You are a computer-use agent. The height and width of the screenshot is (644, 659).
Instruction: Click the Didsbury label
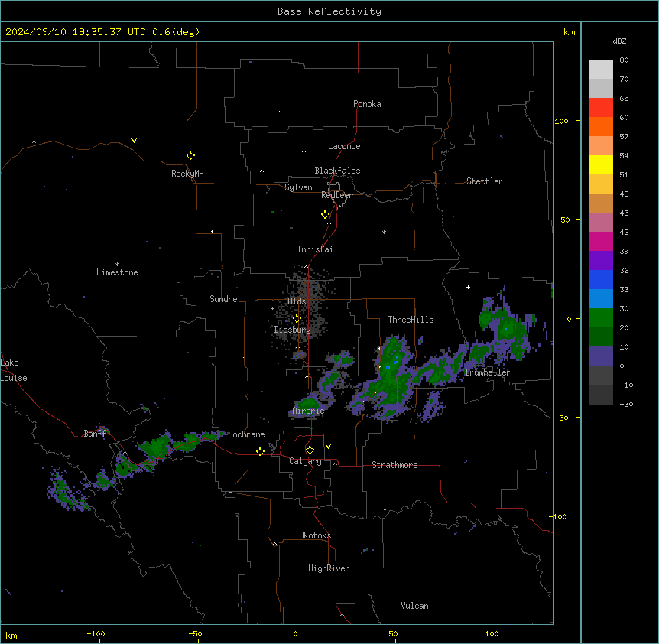pyautogui.click(x=293, y=330)
